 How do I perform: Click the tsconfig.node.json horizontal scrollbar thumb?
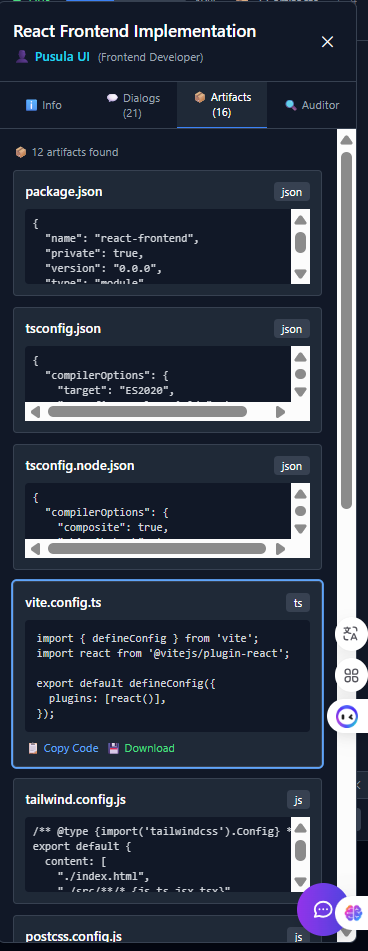(x=157, y=549)
